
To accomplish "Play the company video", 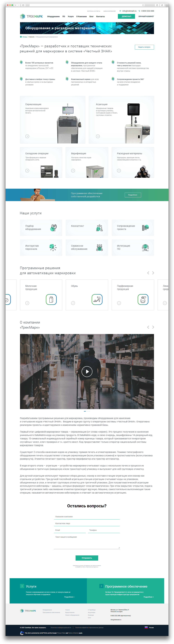I will point(87,371).
